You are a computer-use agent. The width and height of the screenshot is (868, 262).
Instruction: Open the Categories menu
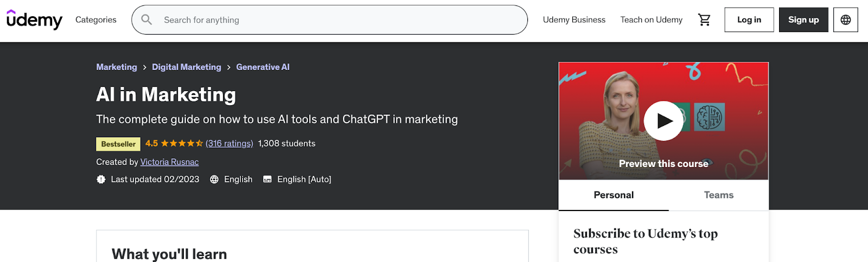(96, 20)
